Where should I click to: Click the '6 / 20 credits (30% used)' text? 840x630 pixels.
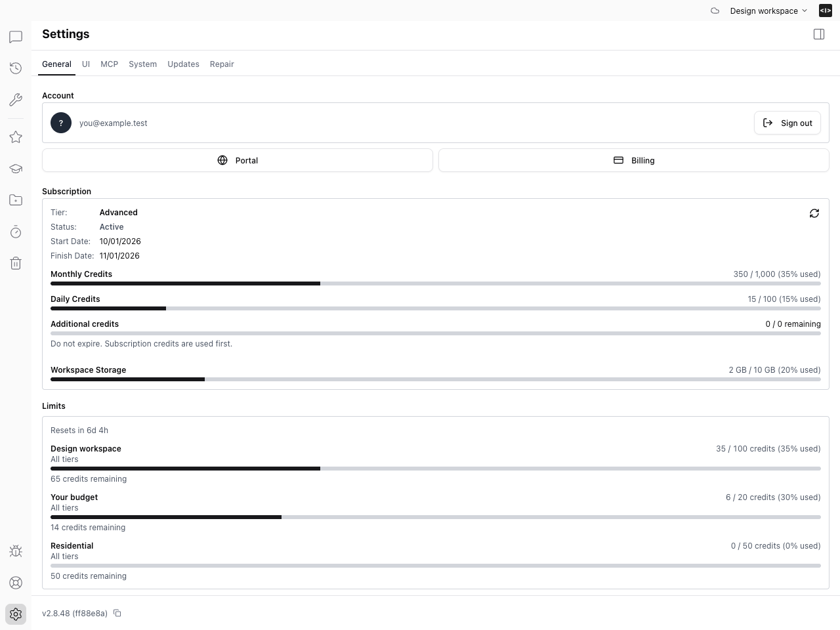(x=773, y=497)
